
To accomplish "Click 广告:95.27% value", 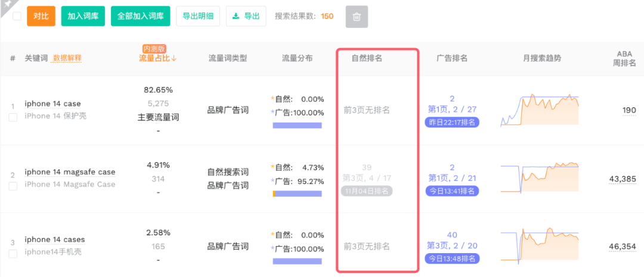I will 298,181.
